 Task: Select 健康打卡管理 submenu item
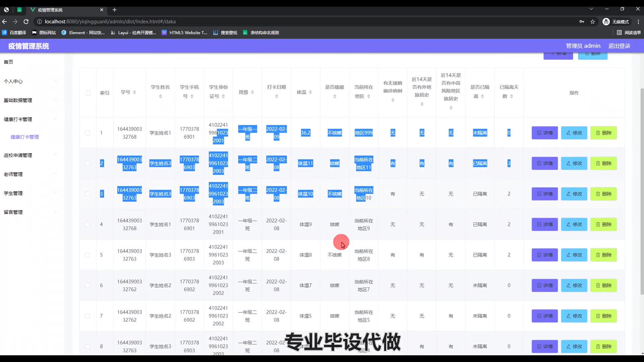24,137
